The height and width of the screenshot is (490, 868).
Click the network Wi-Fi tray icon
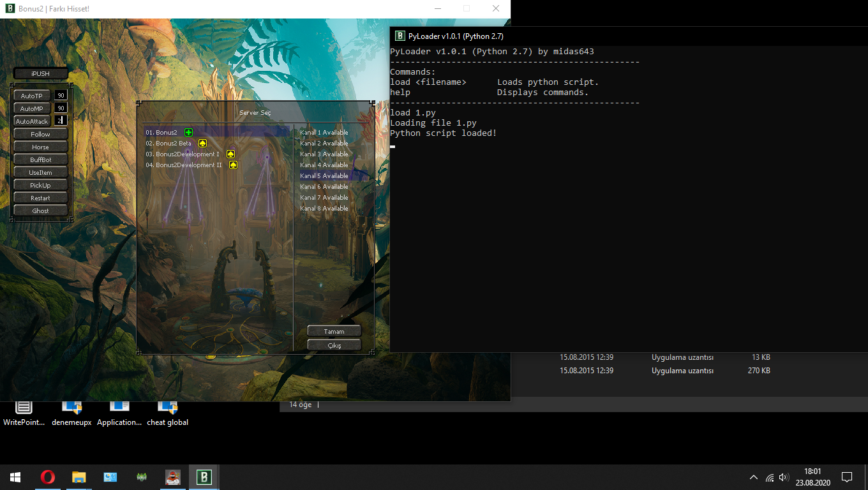coord(770,477)
